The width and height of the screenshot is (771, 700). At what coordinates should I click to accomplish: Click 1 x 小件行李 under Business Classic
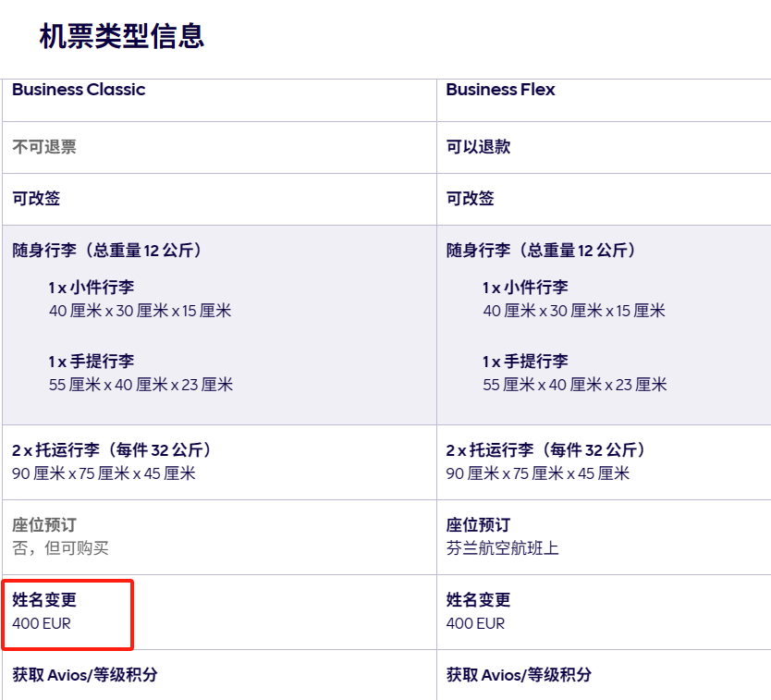tap(92, 288)
